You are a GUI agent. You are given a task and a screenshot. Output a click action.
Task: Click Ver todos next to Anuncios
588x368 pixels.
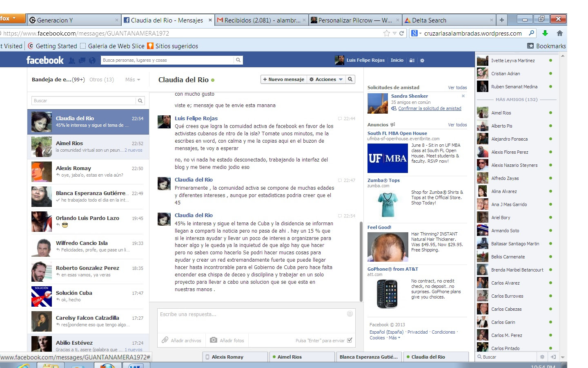[457, 125]
